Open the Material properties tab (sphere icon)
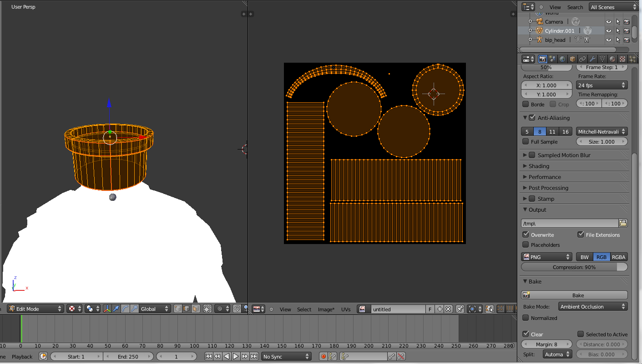642x364 pixels. coord(612,59)
